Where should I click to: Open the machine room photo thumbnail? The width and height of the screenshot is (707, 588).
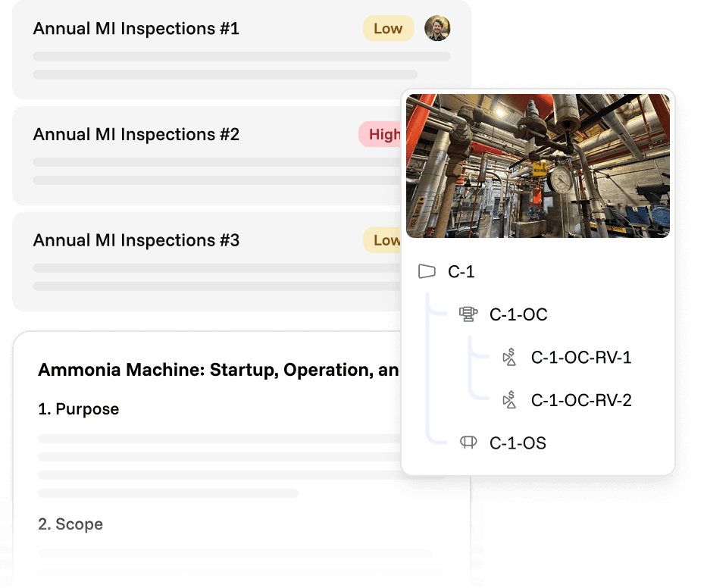tap(538, 165)
